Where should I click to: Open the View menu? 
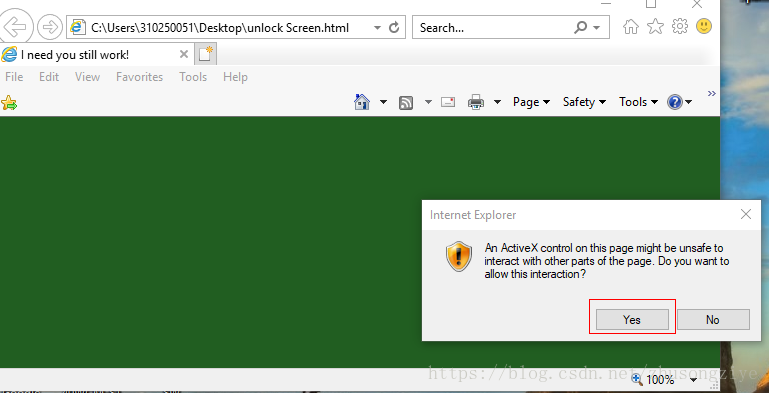pos(87,77)
